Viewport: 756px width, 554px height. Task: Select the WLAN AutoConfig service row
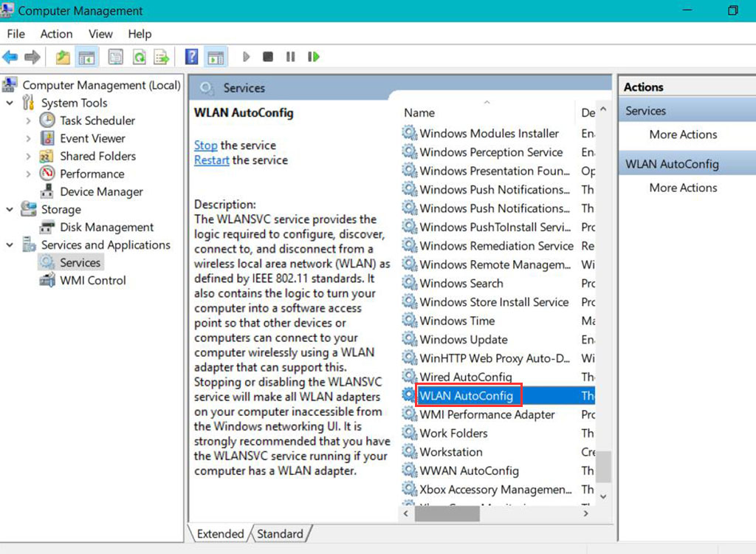point(498,396)
